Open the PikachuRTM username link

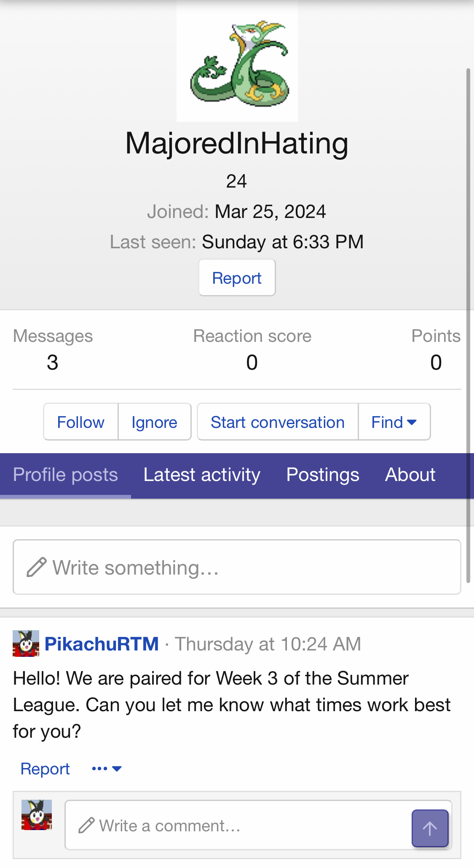pyautogui.click(x=102, y=644)
